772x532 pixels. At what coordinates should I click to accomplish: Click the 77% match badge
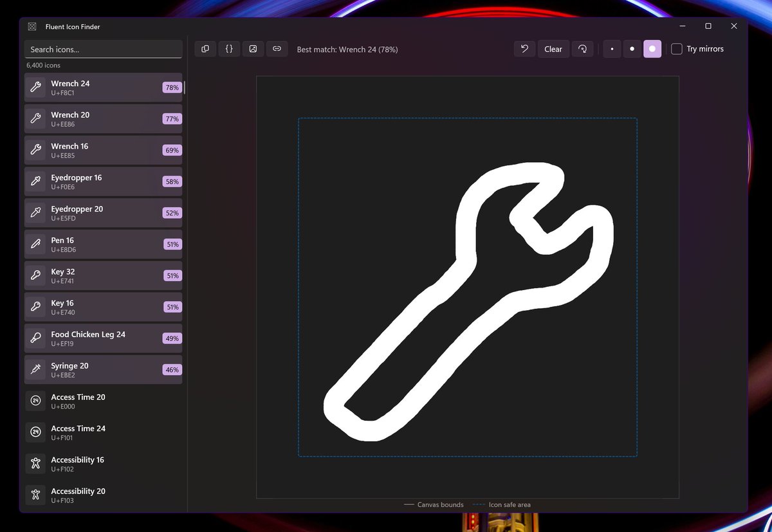pos(172,119)
